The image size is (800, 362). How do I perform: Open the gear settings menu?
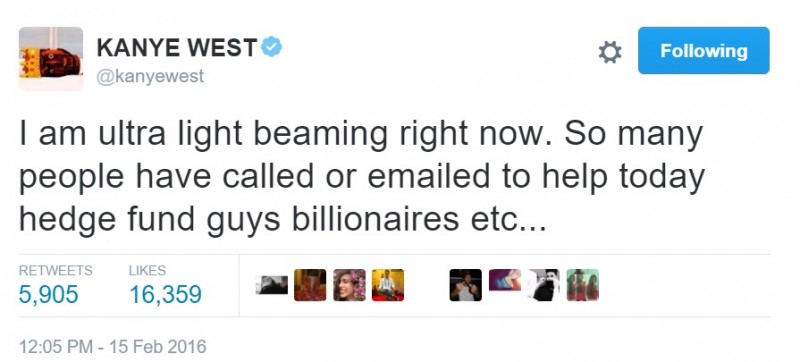pos(610,52)
